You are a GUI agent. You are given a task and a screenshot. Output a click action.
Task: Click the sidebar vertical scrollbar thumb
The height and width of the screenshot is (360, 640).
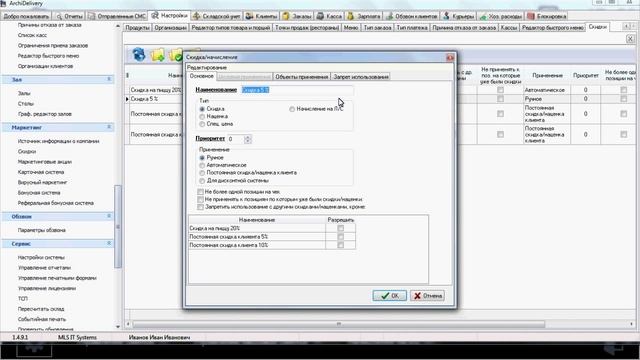click(x=118, y=227)
